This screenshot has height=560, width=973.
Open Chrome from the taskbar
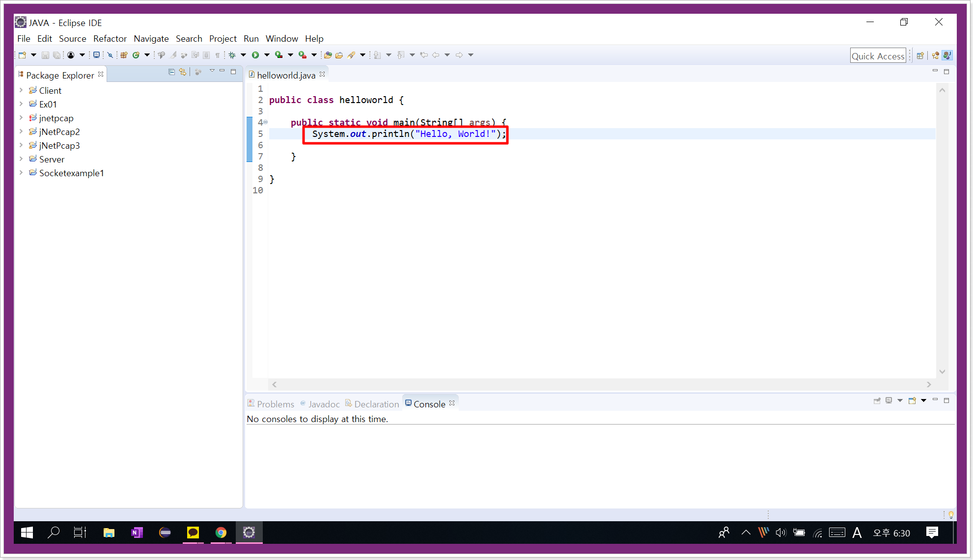click(x=221, y=533)
